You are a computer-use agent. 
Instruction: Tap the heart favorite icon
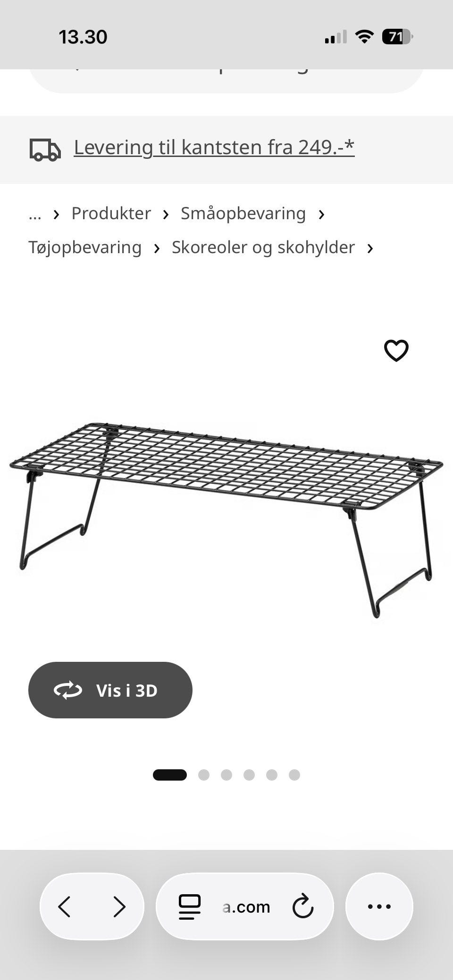(x=396, y=351)
